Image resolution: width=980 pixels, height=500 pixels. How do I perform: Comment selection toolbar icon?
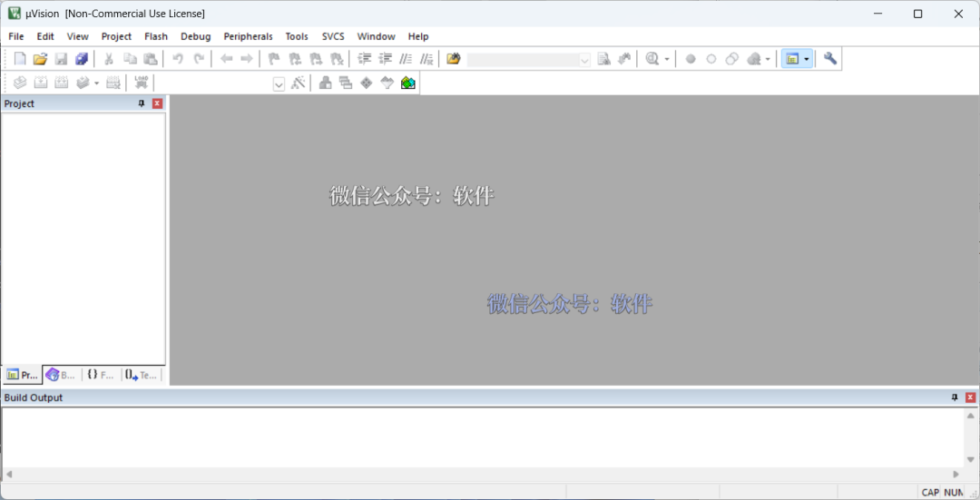coord(406,59)
